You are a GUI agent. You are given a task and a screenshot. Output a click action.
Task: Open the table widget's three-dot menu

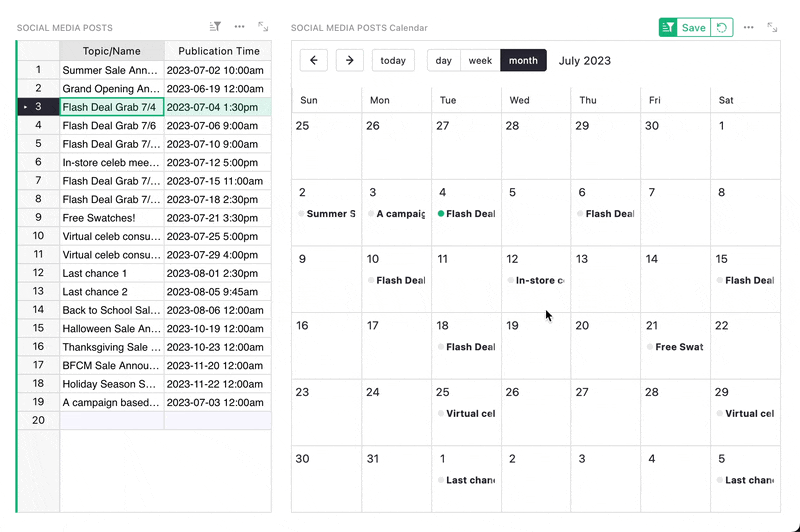(239, 27)
